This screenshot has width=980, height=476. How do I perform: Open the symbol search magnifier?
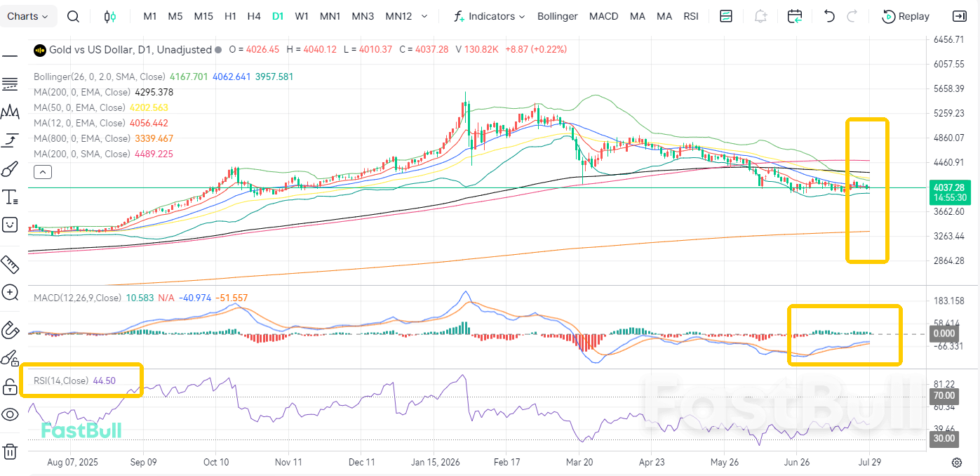click(73, 16)
